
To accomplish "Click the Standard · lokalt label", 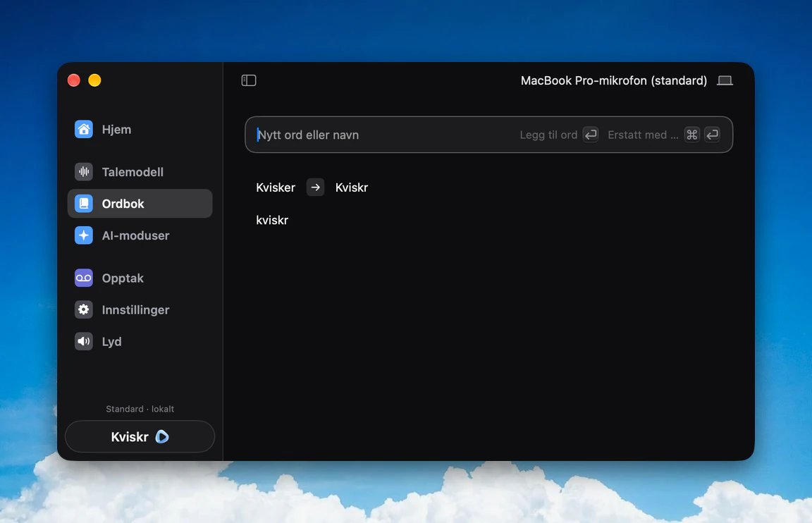I will 140,409.
